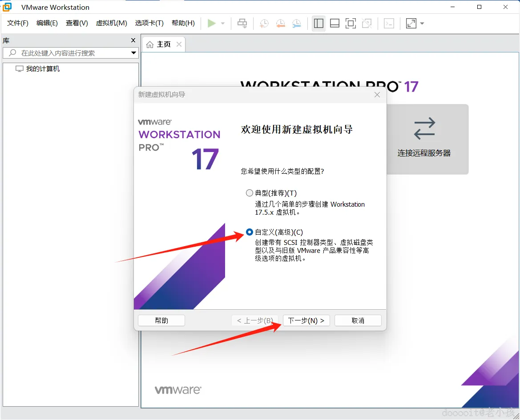Click the full screen mode icon
This screenshot has width=520, height=420.
(351, 23)
